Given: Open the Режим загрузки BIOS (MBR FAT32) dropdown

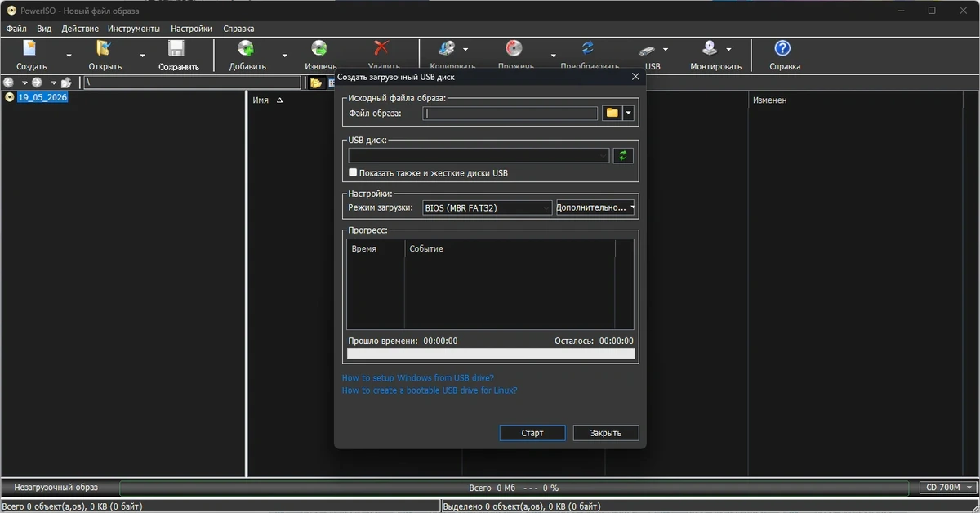Looking at the screenshot, I should (488, 207).
